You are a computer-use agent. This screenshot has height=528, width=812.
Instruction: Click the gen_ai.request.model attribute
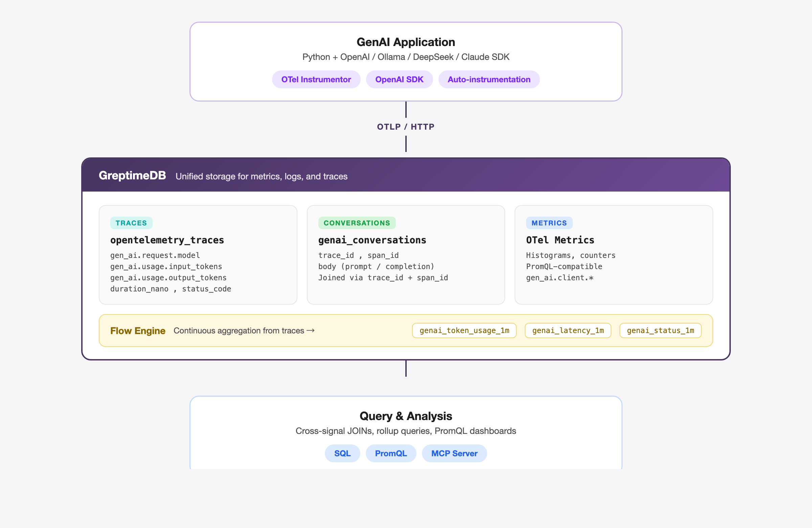pos(155,255)
